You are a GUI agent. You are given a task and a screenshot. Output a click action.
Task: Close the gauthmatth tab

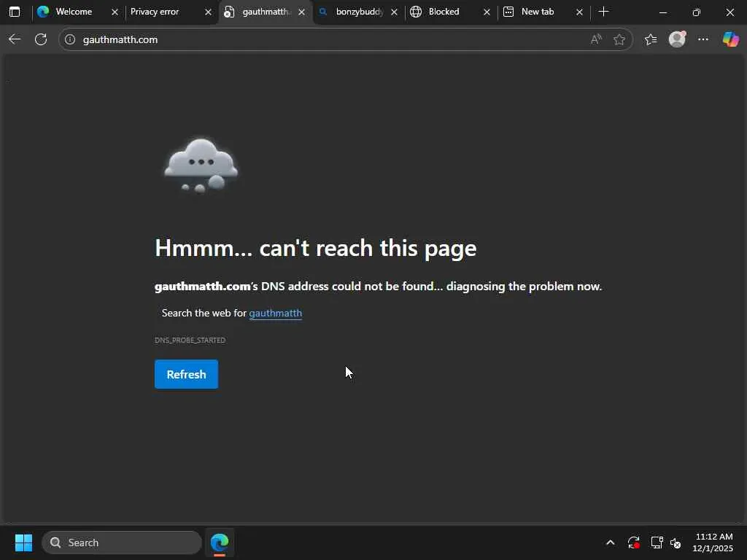(x=301, y=12)
